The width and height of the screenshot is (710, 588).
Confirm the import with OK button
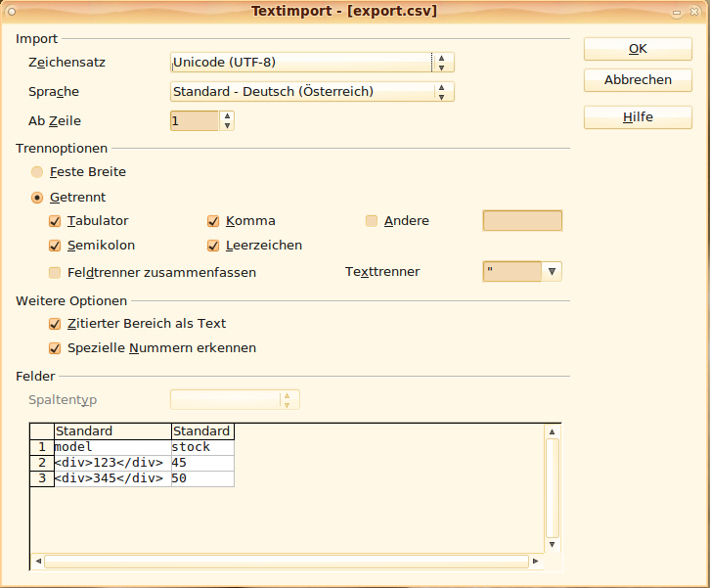coord(638,49)
